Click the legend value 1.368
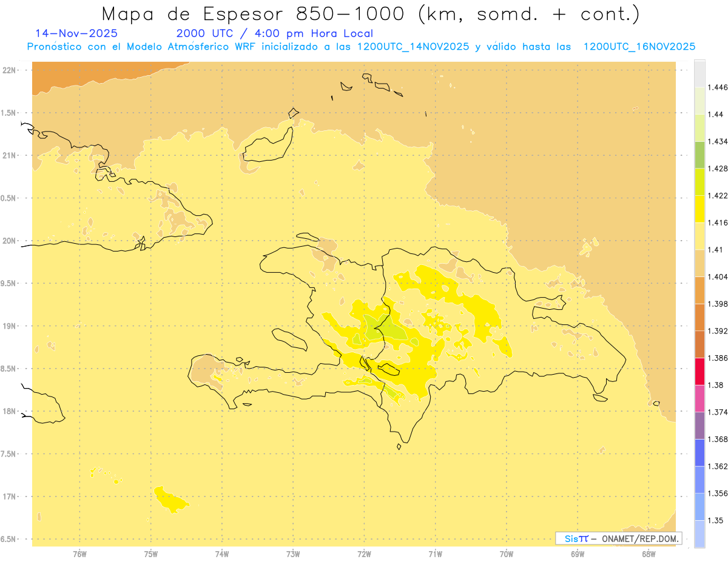728x562 pixels. [718, 439]
